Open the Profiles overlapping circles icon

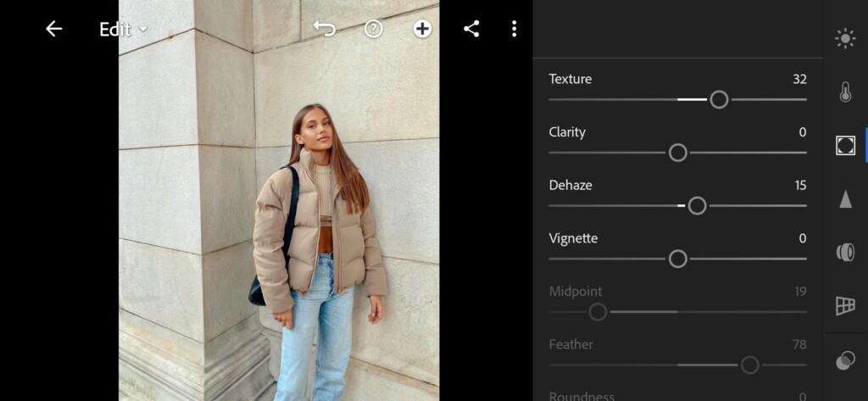845,361
